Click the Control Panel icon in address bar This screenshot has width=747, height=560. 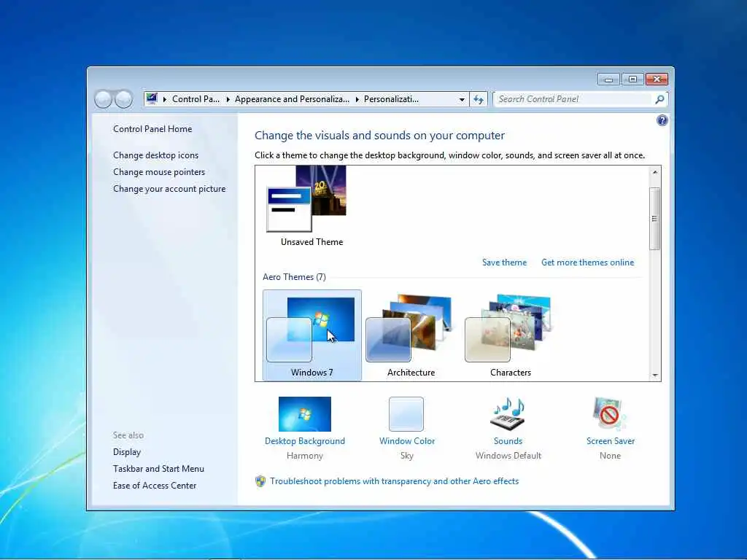[152, 98]
